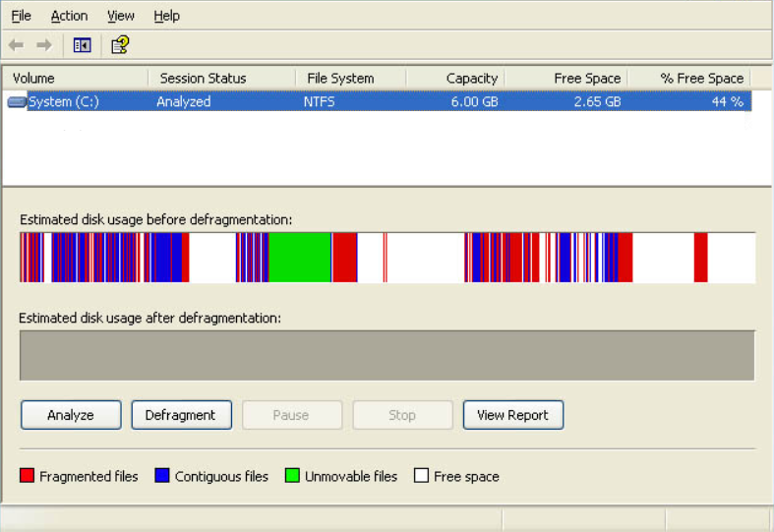This screenshot has width=774, height=532.
Task: Click the 'Fragmented files' legend label
Action: click(89, 476)
